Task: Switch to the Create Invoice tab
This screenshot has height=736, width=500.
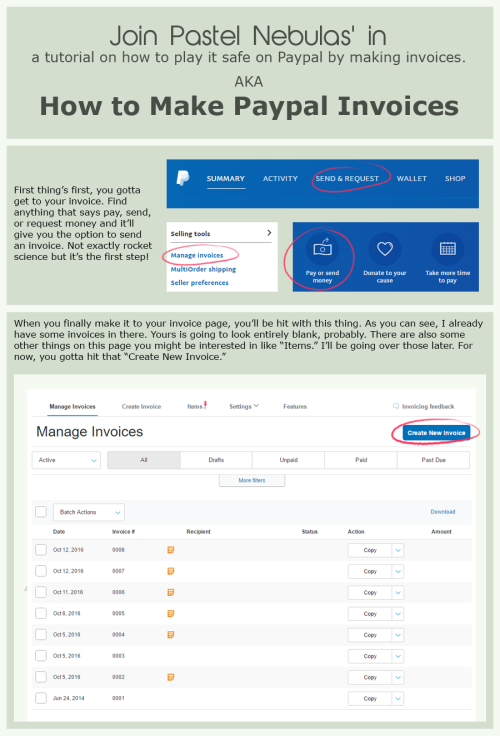Action: (x=141, y=406)
